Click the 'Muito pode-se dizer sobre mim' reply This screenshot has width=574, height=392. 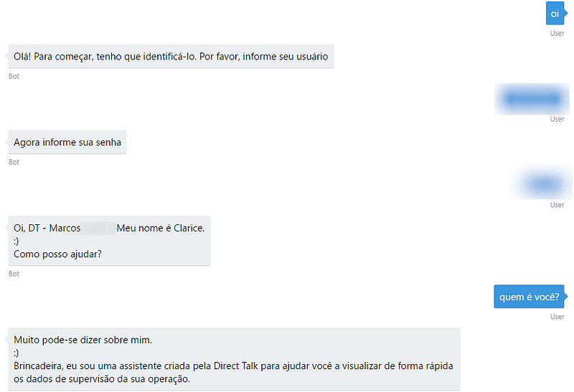(x=234, y=359)
